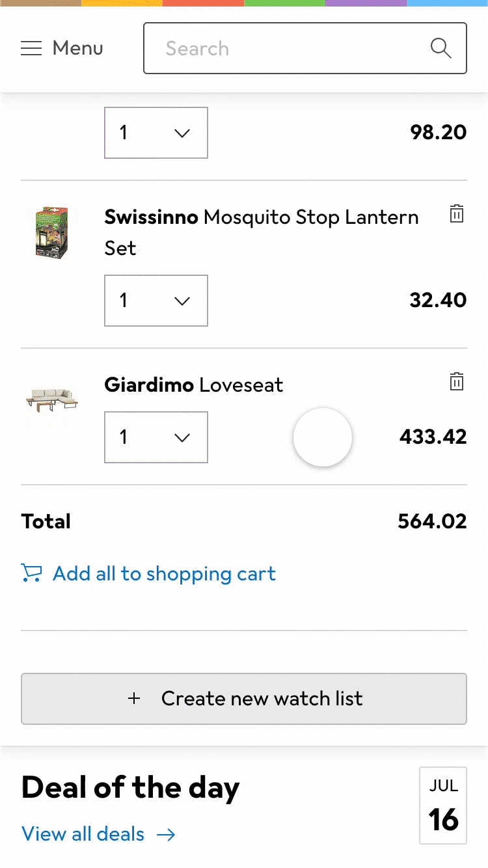Viewport: 488px width, 868px height.
Task: Click the arrow beside View all deals
Action: (x=167, y=834)
